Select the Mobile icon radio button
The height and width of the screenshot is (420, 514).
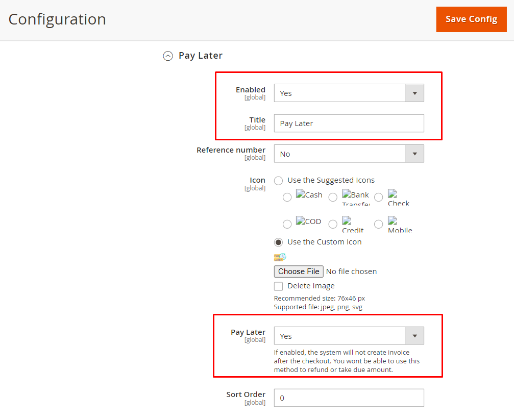(x=379, y=224)
